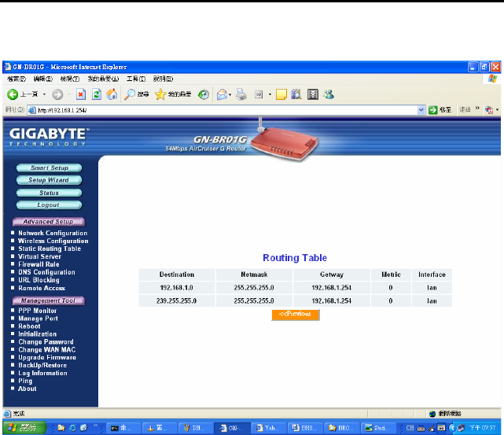The height and width of the screenshot is (435, 504).
Task: Click the Print icon in toolbar
Action: point(241,94)
